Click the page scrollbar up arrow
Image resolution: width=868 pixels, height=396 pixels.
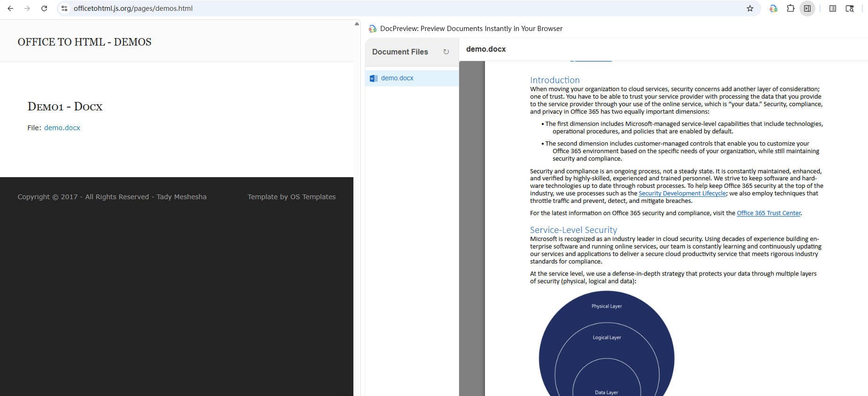coord(357,23)
